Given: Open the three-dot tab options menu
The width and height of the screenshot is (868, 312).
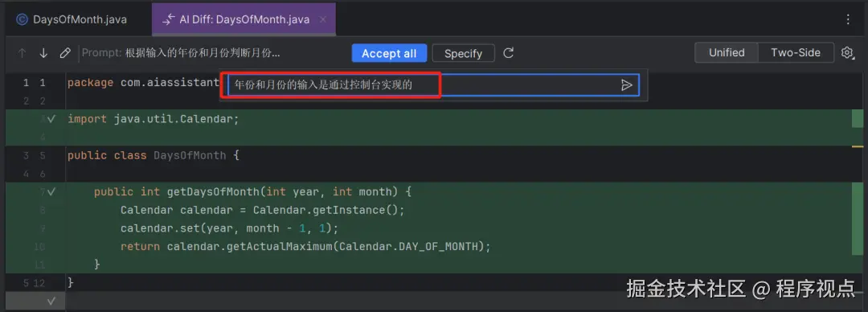Looking at the screenshot, I should pos(848,19).
